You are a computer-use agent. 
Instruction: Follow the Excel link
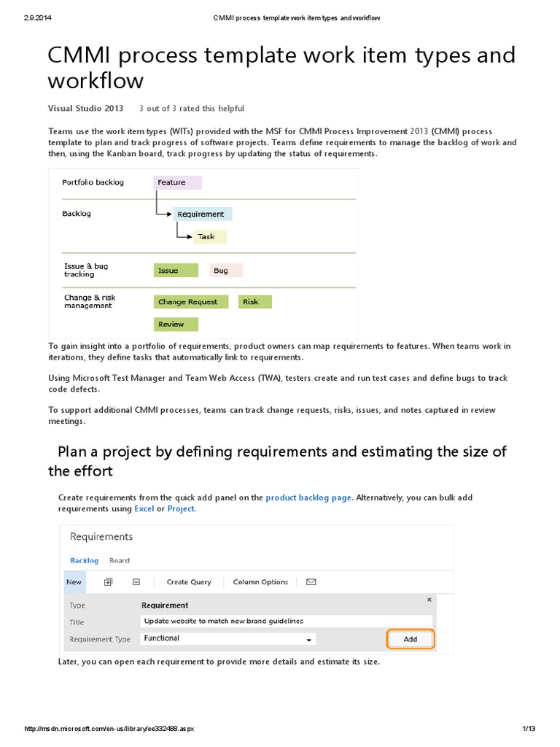144,508
